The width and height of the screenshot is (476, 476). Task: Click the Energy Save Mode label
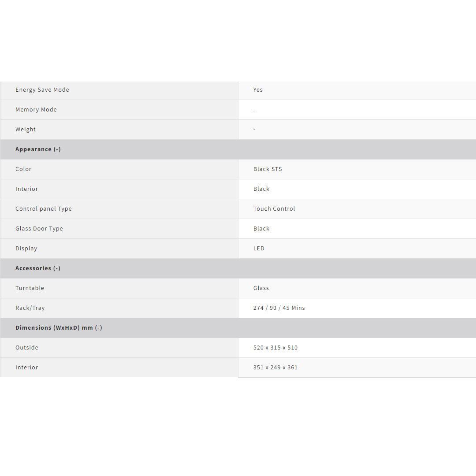[x=42, y=90]
